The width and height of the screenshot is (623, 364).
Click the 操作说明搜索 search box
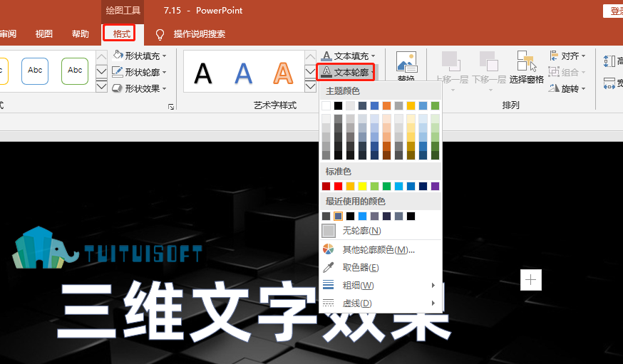(200, 34)
